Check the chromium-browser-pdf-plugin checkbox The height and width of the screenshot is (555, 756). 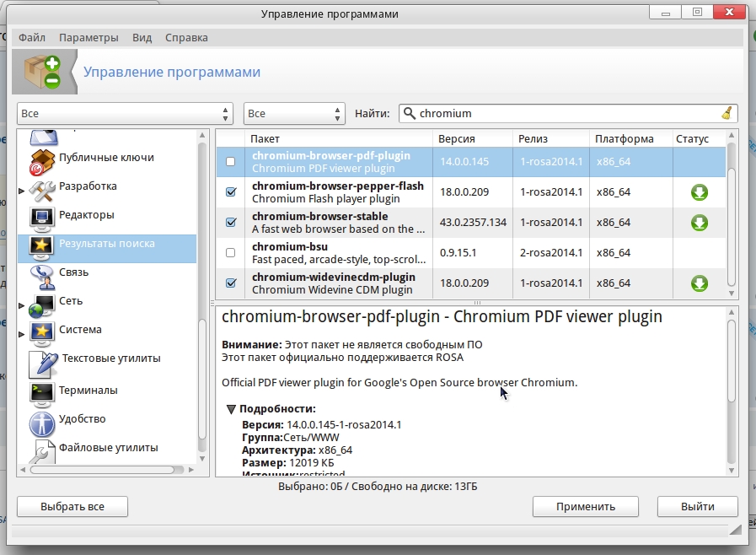(230, 162)
